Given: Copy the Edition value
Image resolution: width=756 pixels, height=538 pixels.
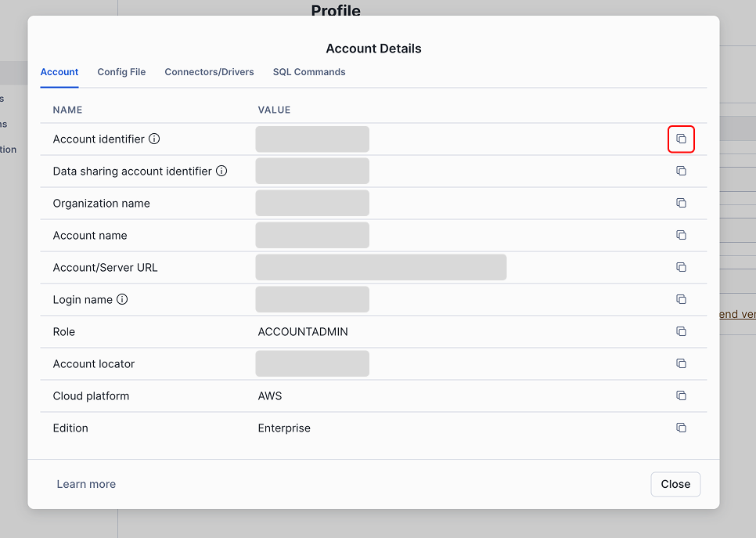Looking at the screenshot, I should (681, 428).
